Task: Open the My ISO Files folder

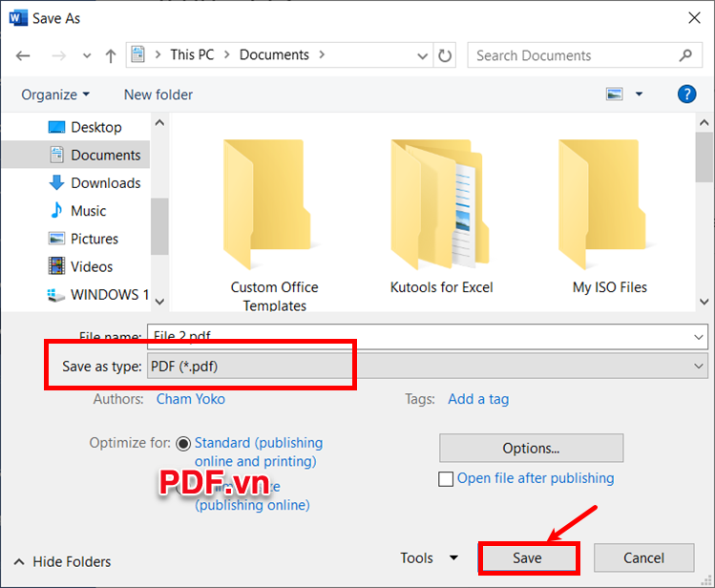Action: coord(609,215)
